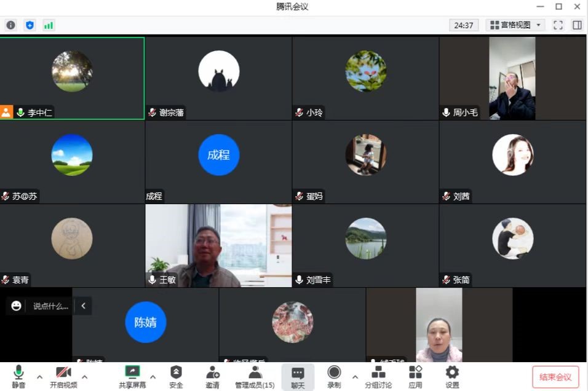The image size is (588, 391).
Task: Start recording with 录制
Action: point(334,376)
